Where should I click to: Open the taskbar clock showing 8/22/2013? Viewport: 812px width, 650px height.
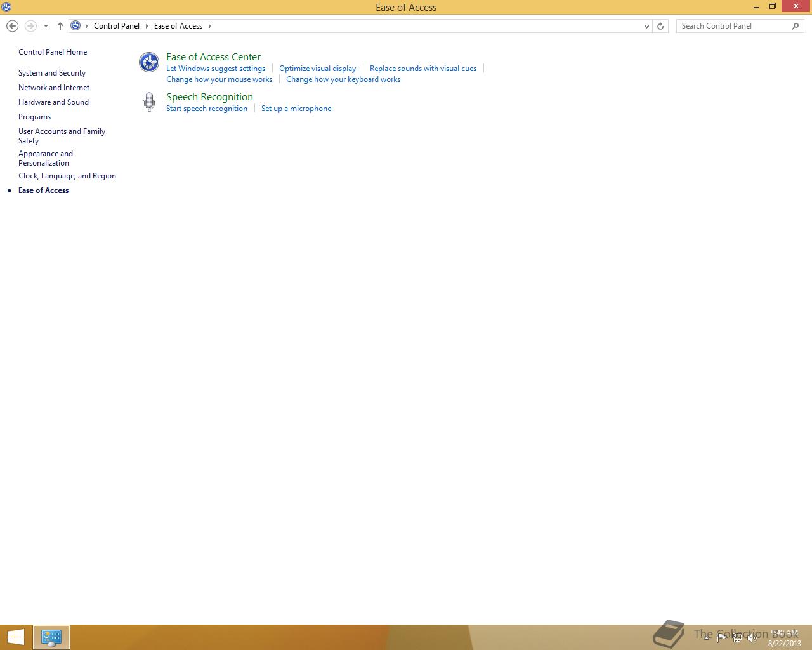(785, 638)
